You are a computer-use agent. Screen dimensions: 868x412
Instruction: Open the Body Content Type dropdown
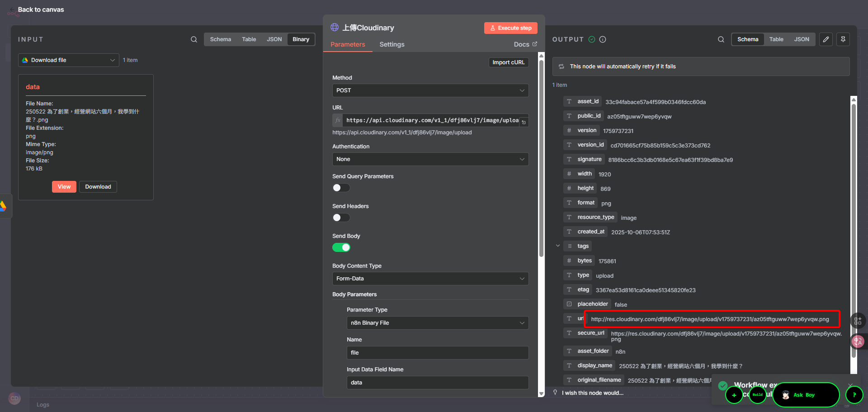[430, 279]
